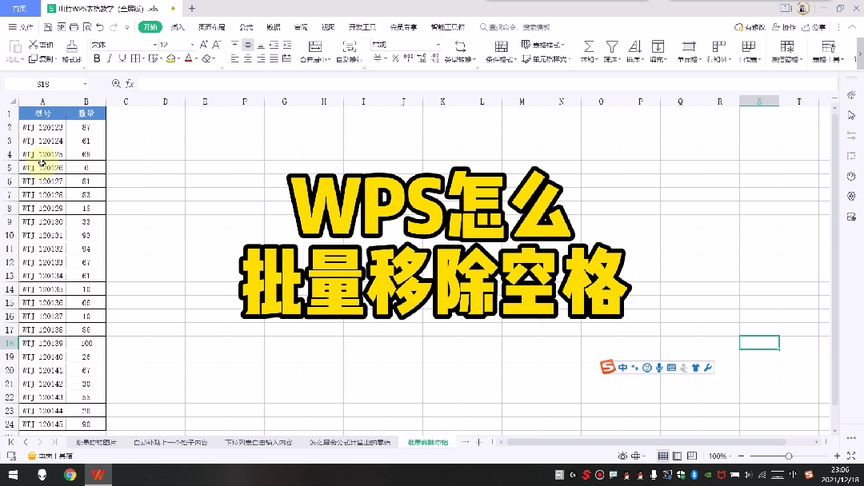Select column S header
864x486 pixels.
click(759, 101)
